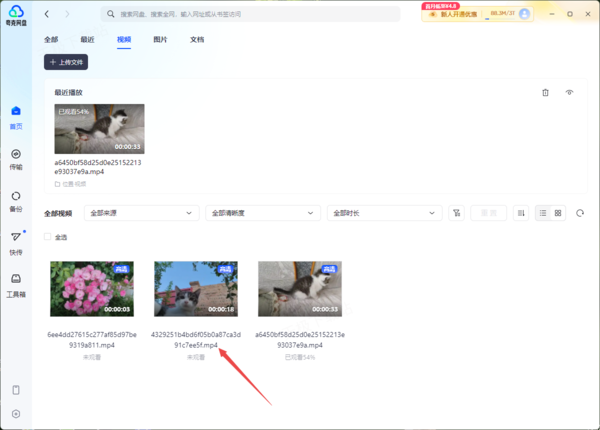Expand the 全部清晰度 quality dropdown
Image resolution: width=600 pixels, height=430 pixels.
coord(262,213)
